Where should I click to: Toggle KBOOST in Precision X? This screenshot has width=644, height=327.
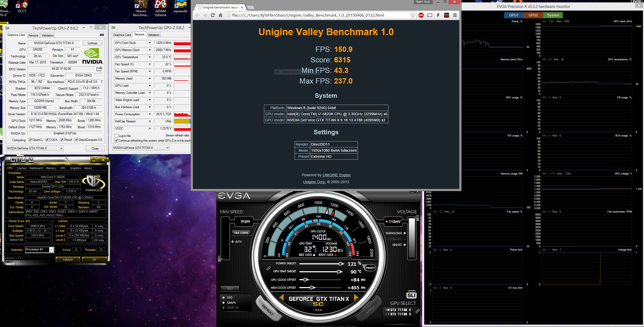[405, 245]
